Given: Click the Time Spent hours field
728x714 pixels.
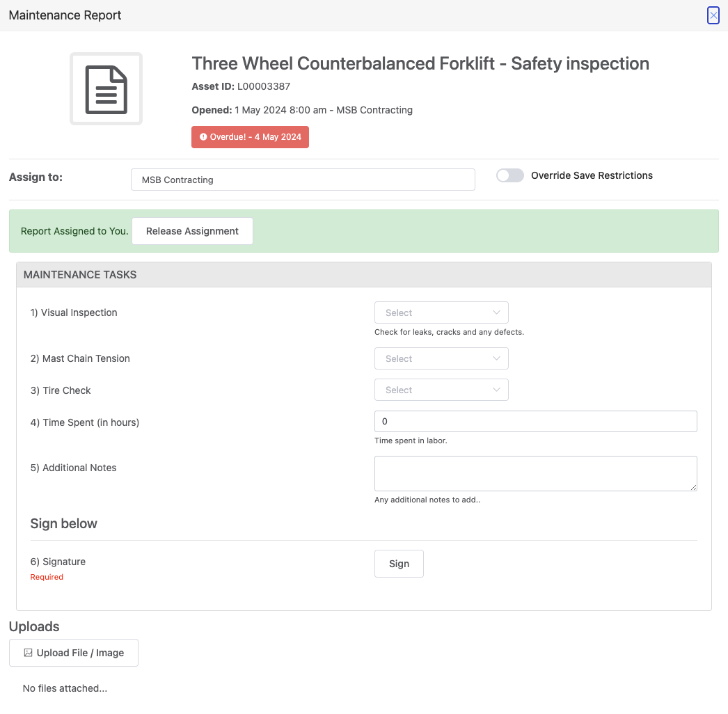Looking at the screenshot, I should tap(535, 421).
